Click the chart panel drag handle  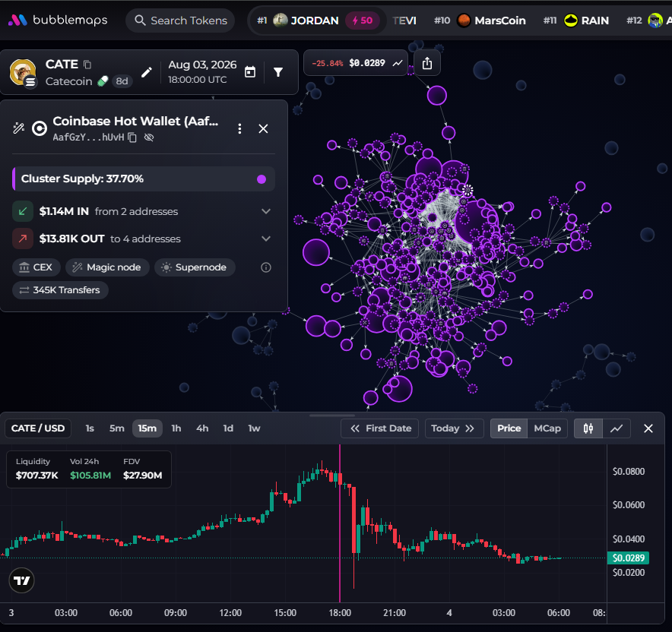tap(331, 416)
